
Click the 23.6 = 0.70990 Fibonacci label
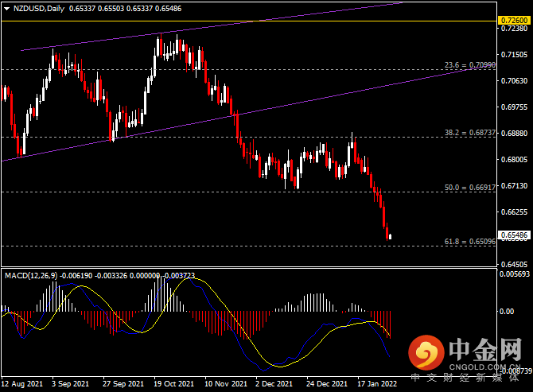470,65
